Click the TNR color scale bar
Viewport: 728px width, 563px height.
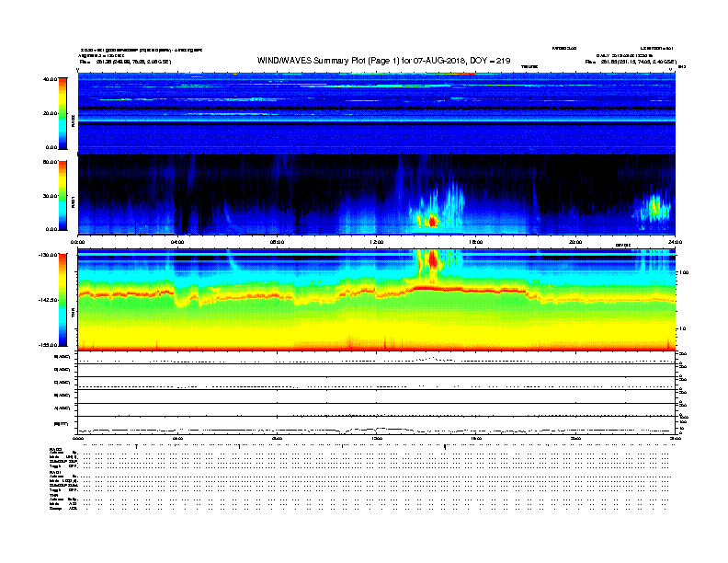click(x=63, y=300)
